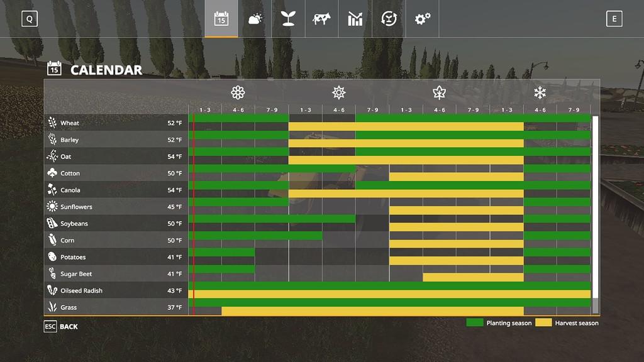Click the spring flower season icon
Viewport: 644px width, 362px height.
238,93
